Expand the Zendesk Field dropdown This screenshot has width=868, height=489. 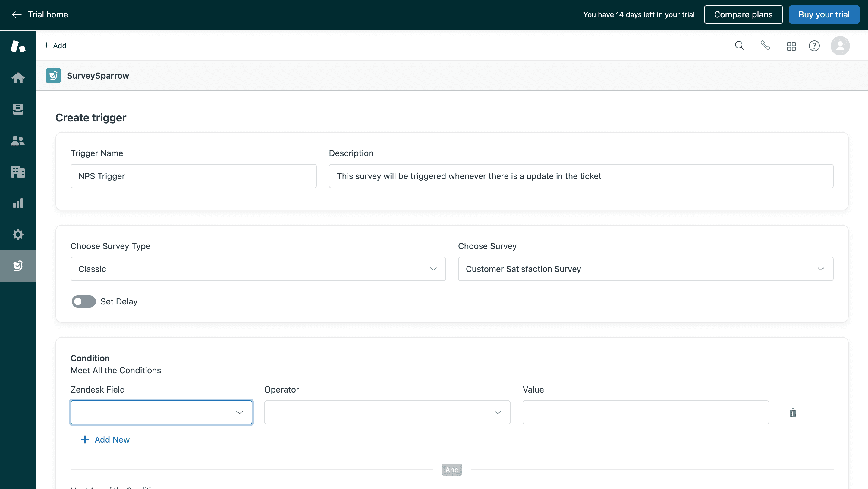pos(161,412)
